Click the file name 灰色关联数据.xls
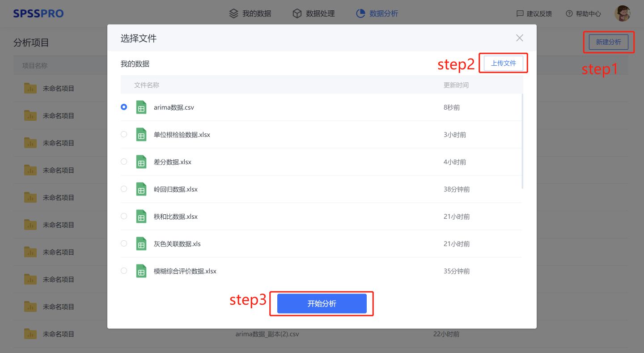 tap(178, 244)
